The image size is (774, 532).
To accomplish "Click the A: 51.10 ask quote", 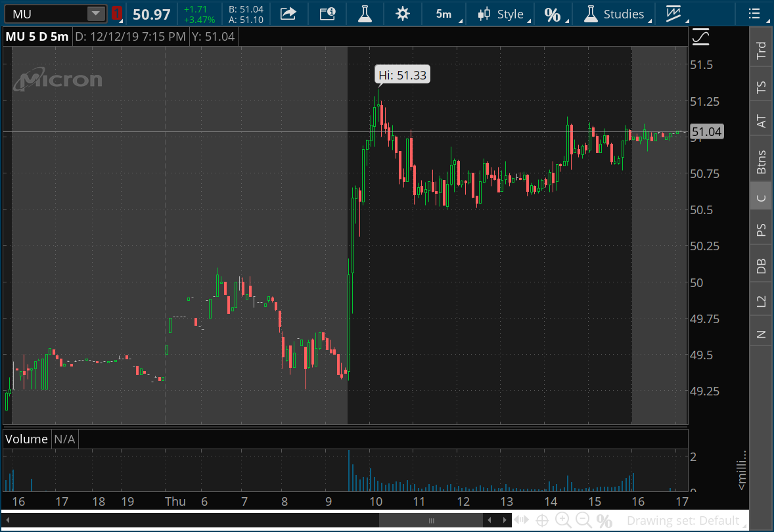I will click(x=246, y=20).
